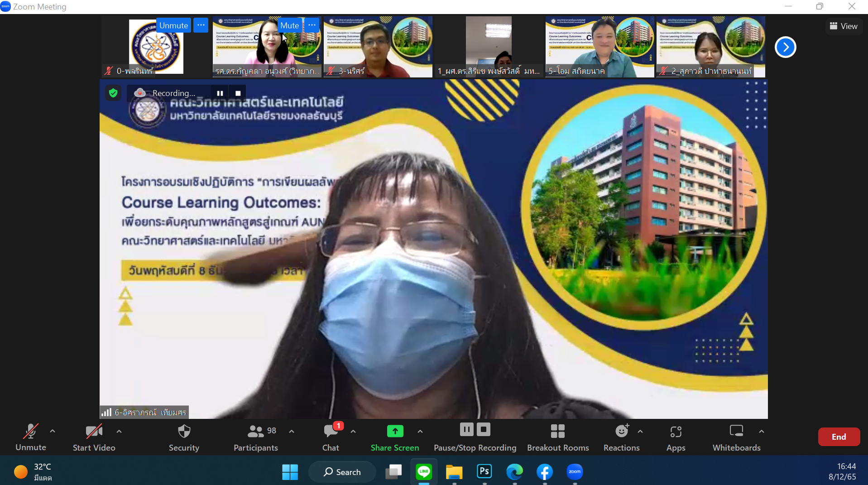Expand the arrow next to Whiteboards
The height and width of the screenshot is (485, 868).
[x=762, y=432]
